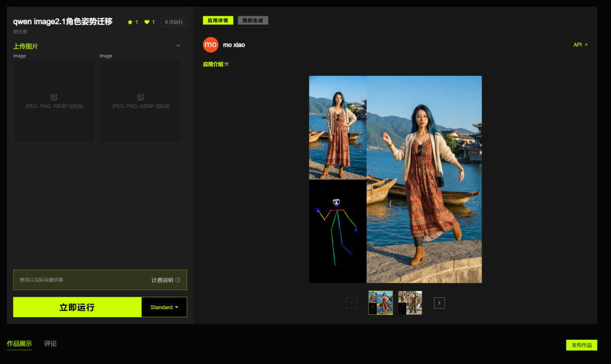611x364 pixels.
Task: Go to next preview image arrow
Action: (439, 303)
